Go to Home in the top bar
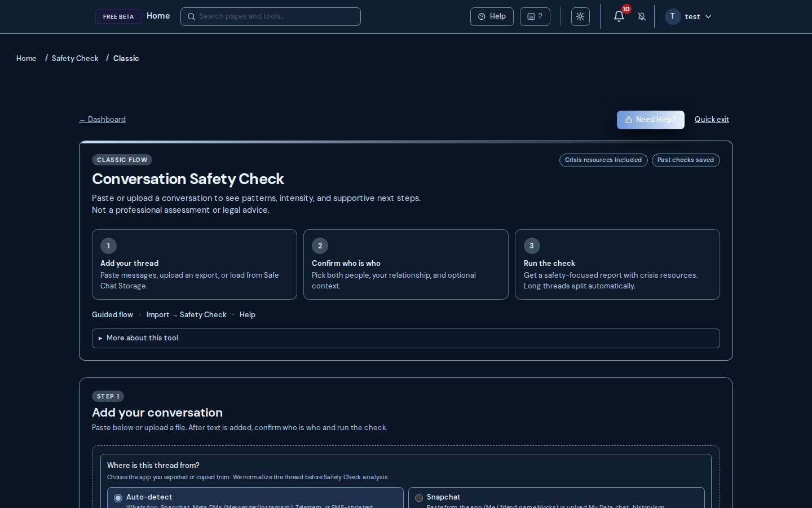This screenshot has height=508, width=812. (x=158, y=16)
